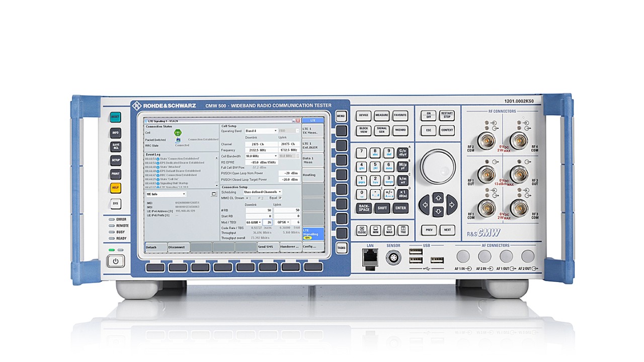Toggle the ON/OFF hardkey

(x=428, y=115)
